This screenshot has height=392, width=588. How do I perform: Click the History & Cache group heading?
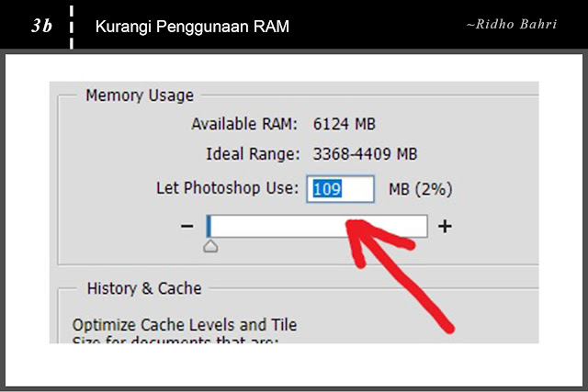point(144,288)
